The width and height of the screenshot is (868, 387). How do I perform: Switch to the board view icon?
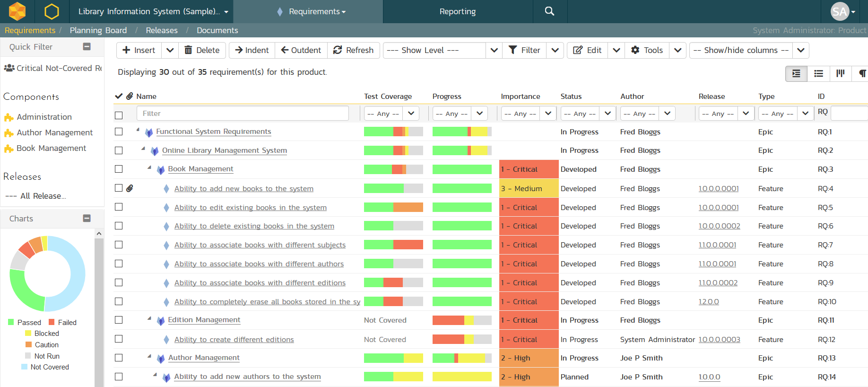tap(840, 73)
